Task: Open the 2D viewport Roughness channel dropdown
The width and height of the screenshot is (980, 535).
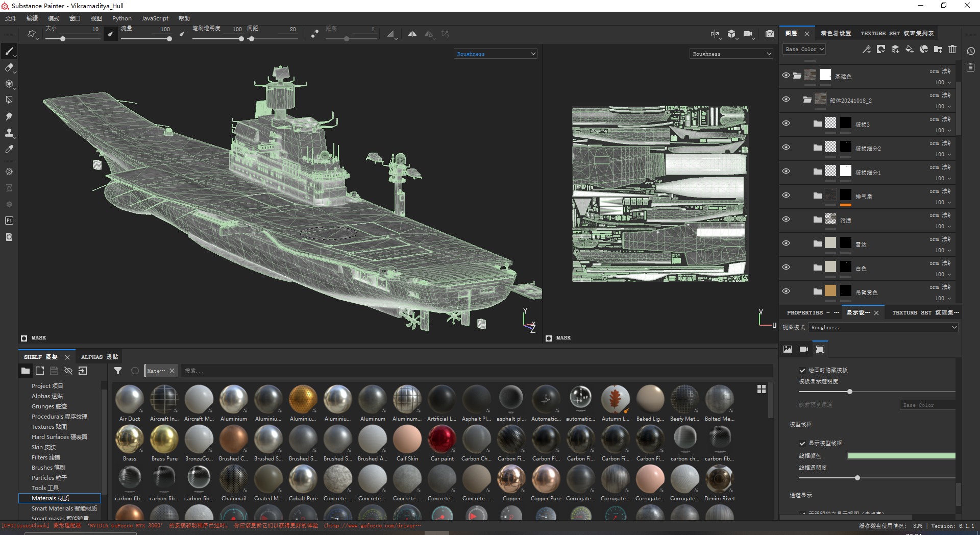Action: [x=731, y=54]
